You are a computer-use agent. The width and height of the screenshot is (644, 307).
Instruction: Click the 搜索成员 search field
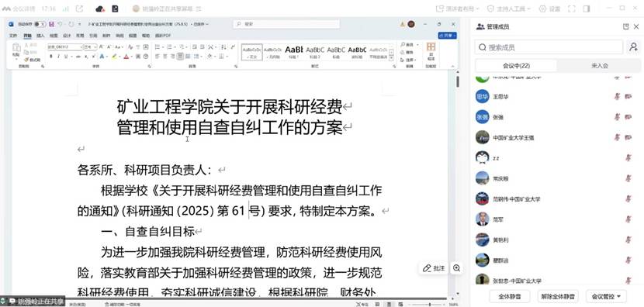click(x=549, y=47)
